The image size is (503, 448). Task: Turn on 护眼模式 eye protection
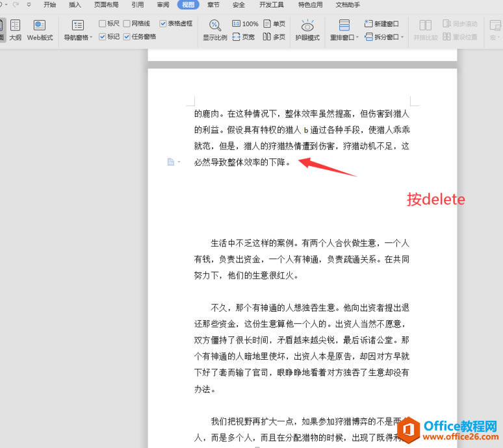(307, 30)
